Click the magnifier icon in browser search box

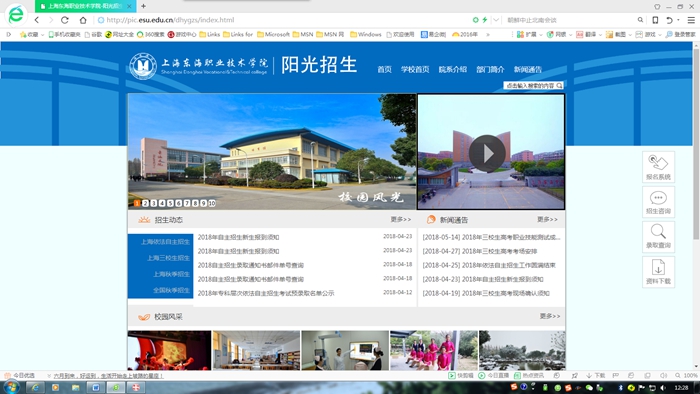[x=640, y=20]
